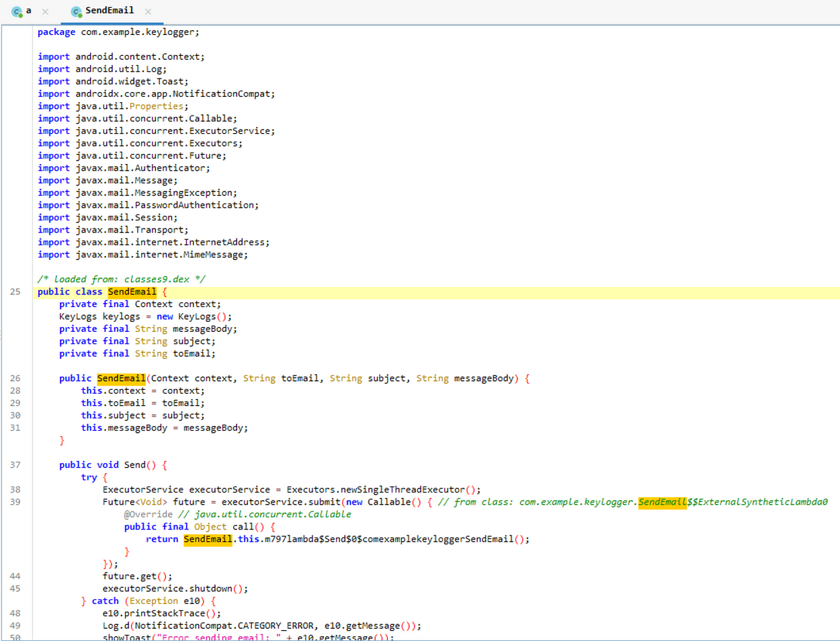The width and height of the screenshot is (840, 641).
Task: Click the Log.d NotificationCompat.CATEGORY_ERROR line
Action: (x=261, y=626)
